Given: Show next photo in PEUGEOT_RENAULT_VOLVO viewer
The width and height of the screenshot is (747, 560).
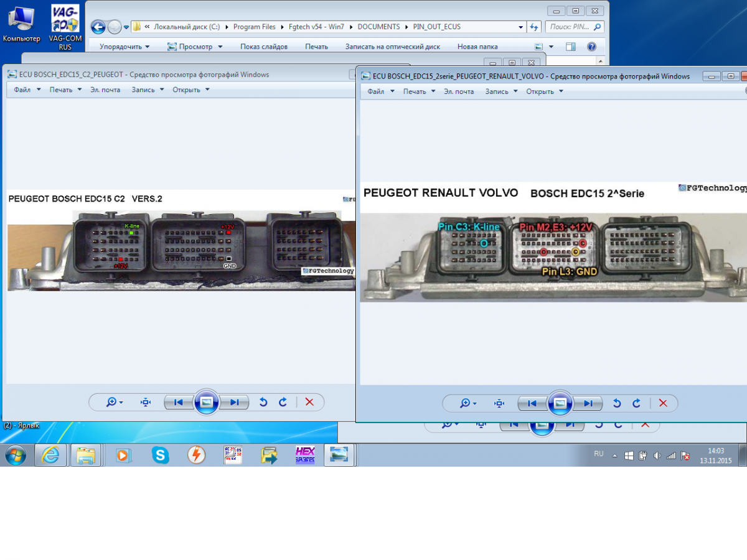Looking at the screenshot, I should tap(588, 403).
